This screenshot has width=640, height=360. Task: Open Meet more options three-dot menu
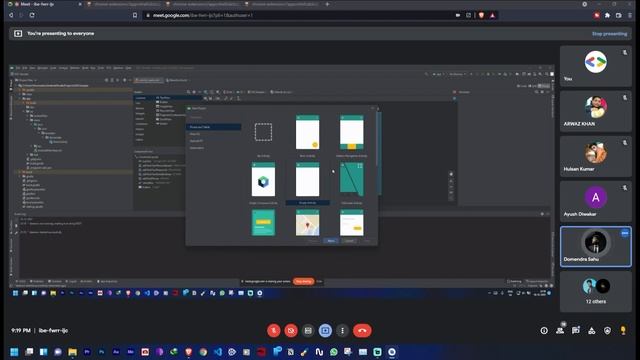[x=342, y=331]
